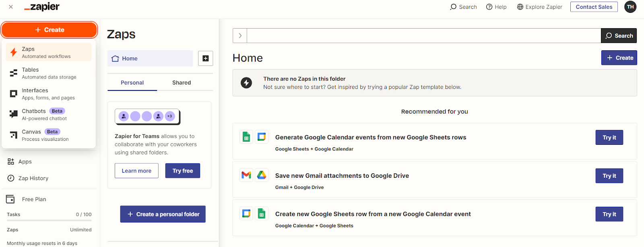This screenshot has width=644, height=247.
Task: Click the "0 / 100" tasks count
Action: tap(84, 214)
